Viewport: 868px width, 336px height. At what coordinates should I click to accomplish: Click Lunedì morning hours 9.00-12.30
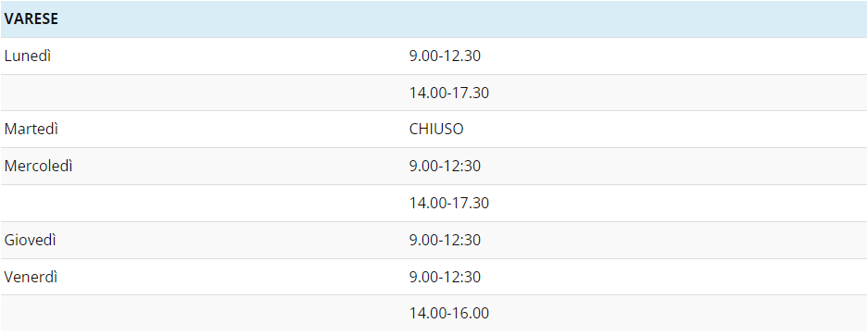[x=445, y=56]
